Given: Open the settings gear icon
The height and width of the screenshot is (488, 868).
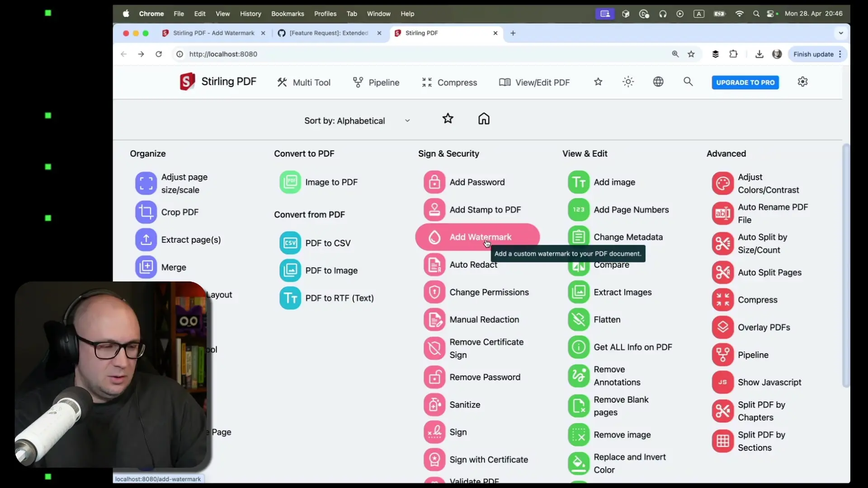Looking at the screenshot, I should tap(802, 82).
